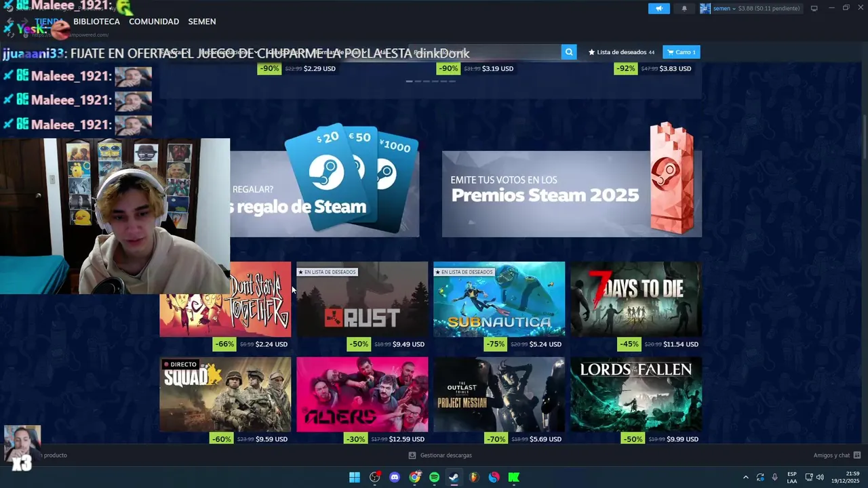The height and width of the screenshot is (488, 868).
Task: Open Spotify from the taskbar
Action: [x=435, y=477]
